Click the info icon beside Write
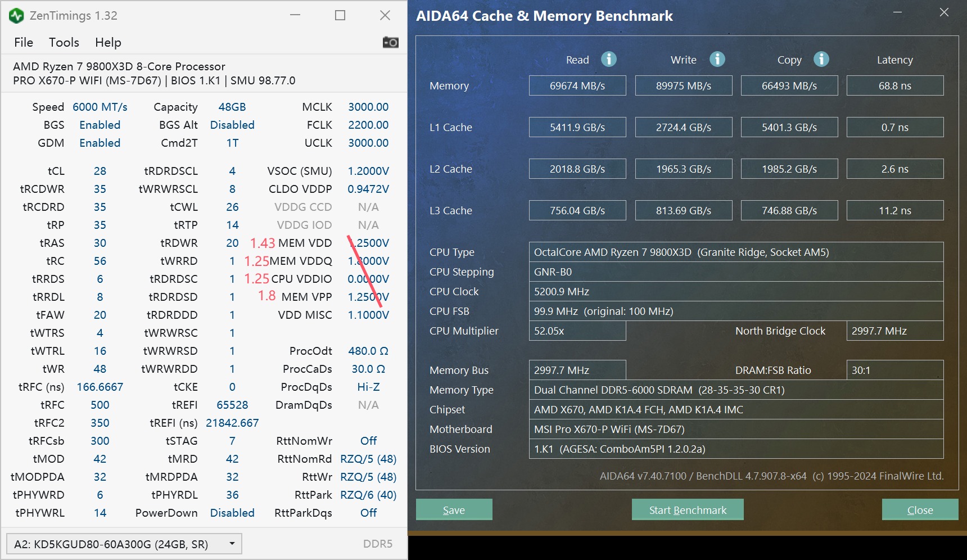Screen dimensions: 967x560 pyautogui.click(x=717, y=59)
